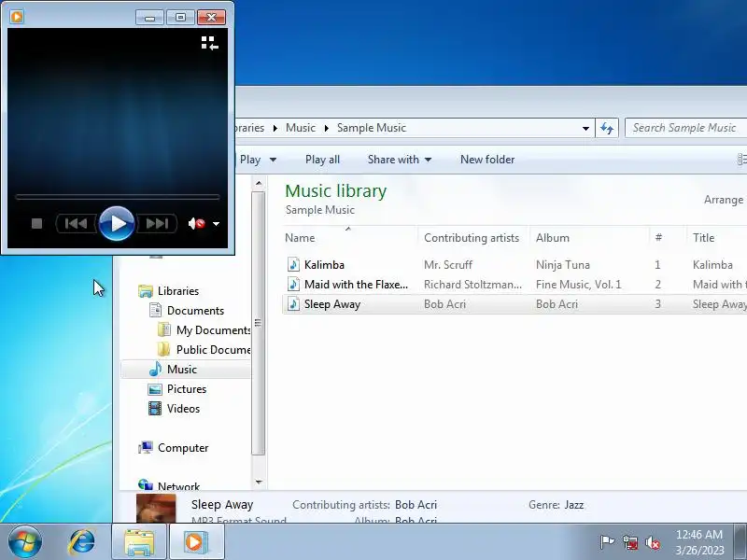Image resolution: width=747 pixels, height=560 pixels.
Task: Open Explorer change view icon
Action: click(741, 159)
